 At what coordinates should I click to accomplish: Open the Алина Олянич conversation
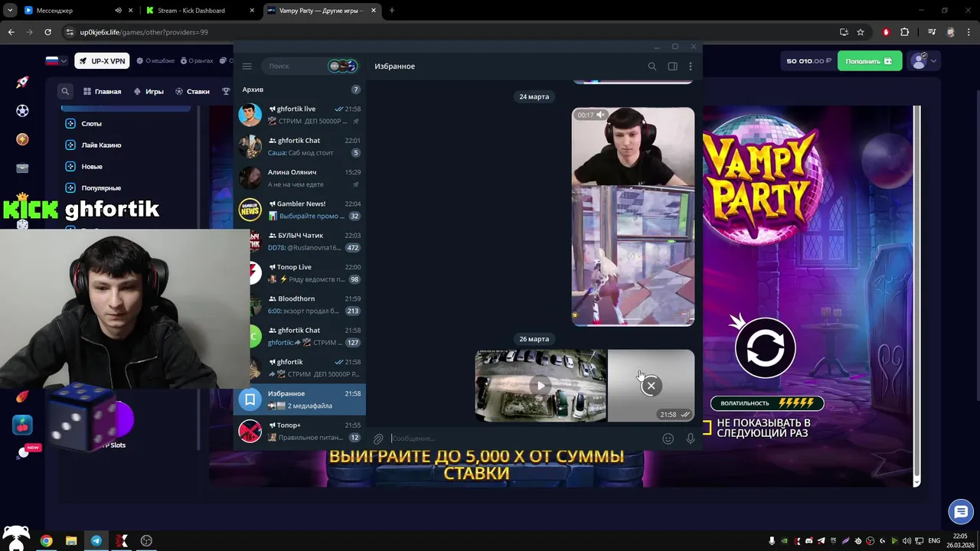tap(300, 178)
